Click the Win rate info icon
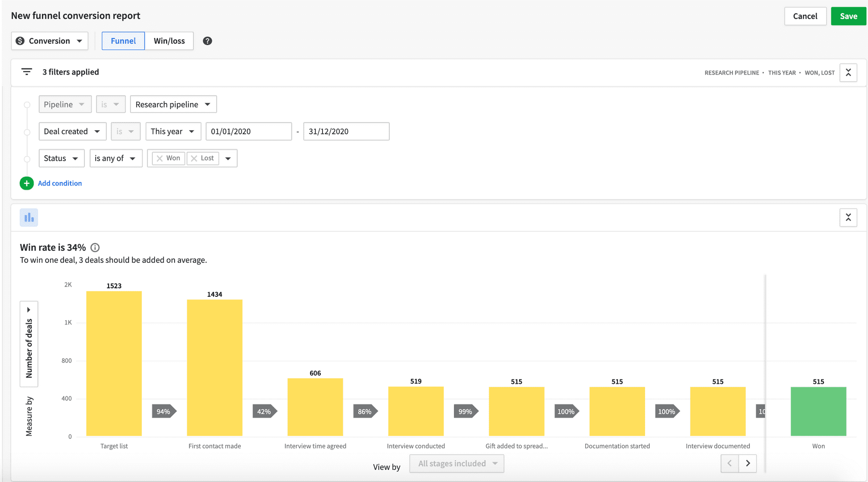This screenshot has width=868, height=482. pos(95,248)
